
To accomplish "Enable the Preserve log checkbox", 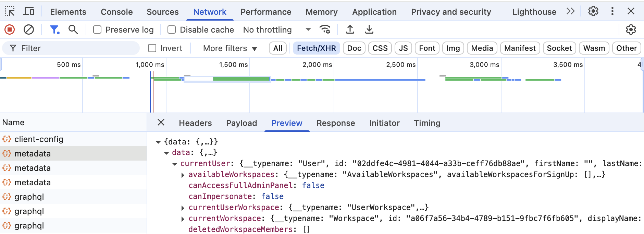I will 98,30.
